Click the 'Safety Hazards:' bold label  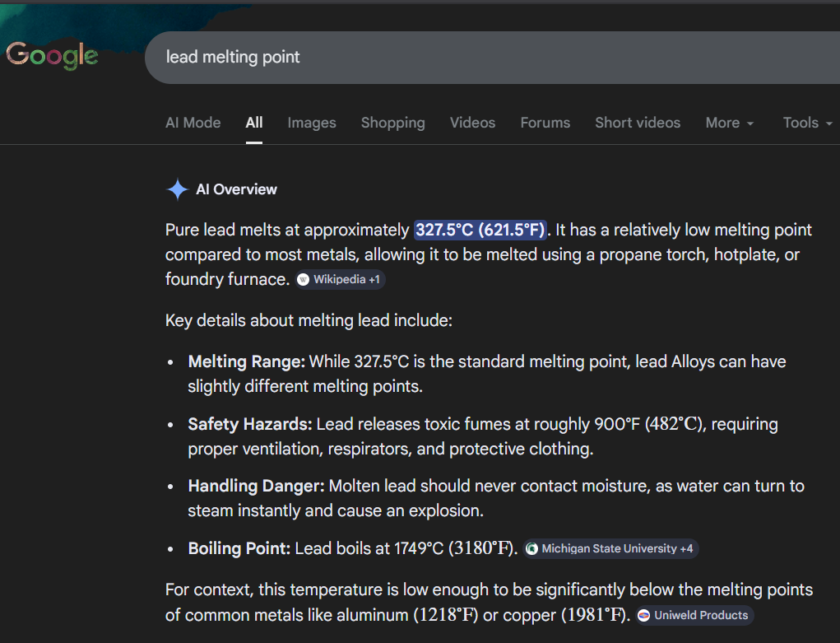(249, 424)
